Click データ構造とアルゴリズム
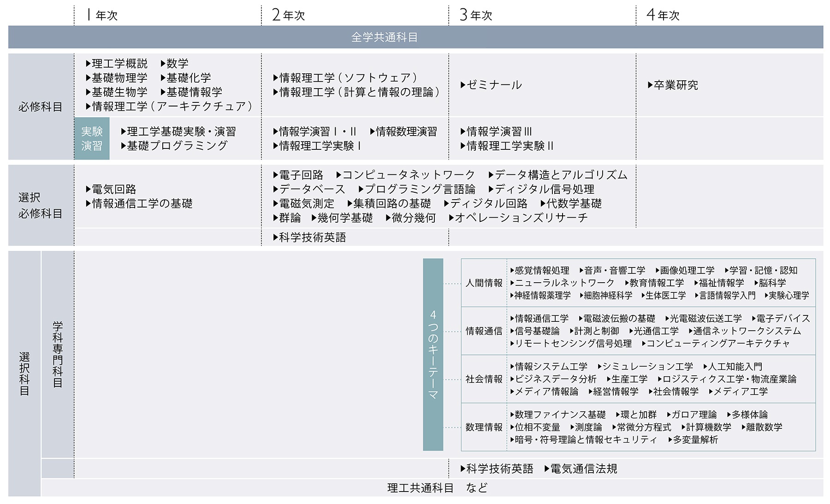This screenshot has height=504, width=830. click(x=558, y=175)
